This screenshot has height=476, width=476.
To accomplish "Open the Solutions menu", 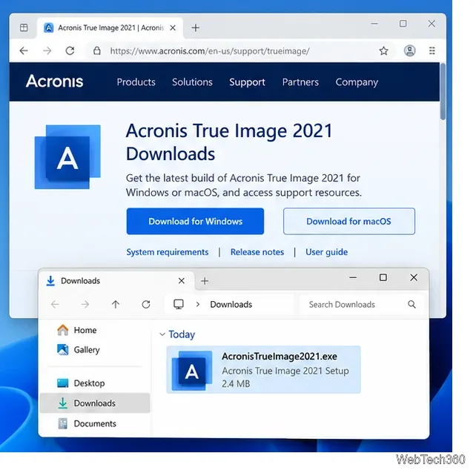I will tap(192, 82).
